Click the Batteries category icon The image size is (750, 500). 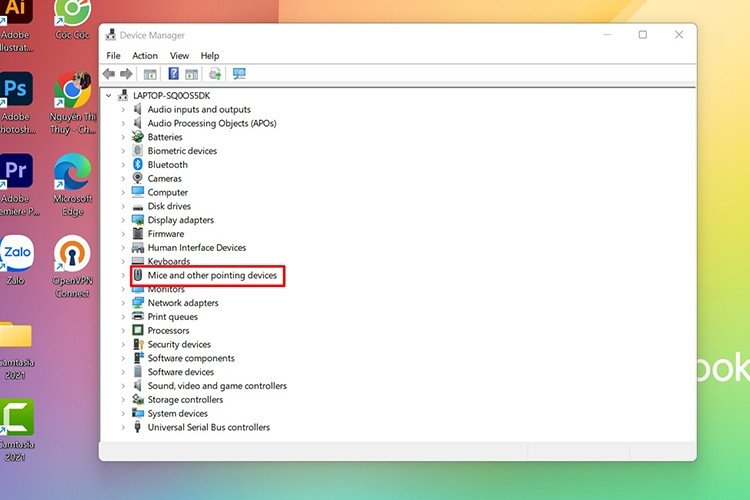[x=138, y=137]
